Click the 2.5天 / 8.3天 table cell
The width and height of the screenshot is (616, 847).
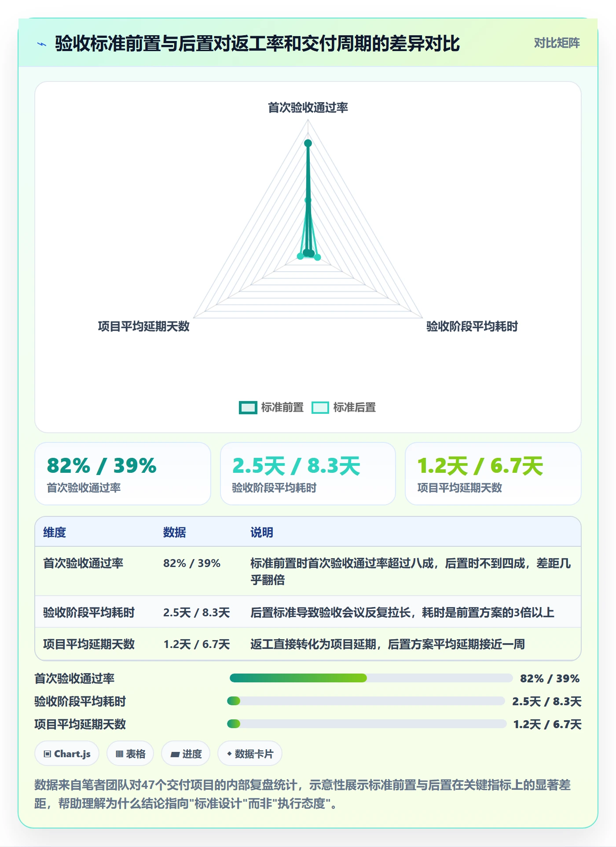[197, 612]
